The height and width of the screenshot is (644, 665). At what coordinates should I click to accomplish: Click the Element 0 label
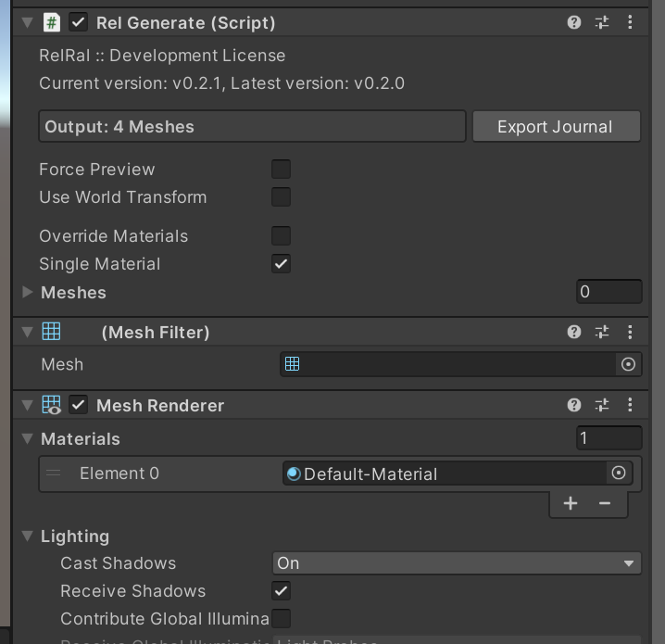(x=119, y=473)
